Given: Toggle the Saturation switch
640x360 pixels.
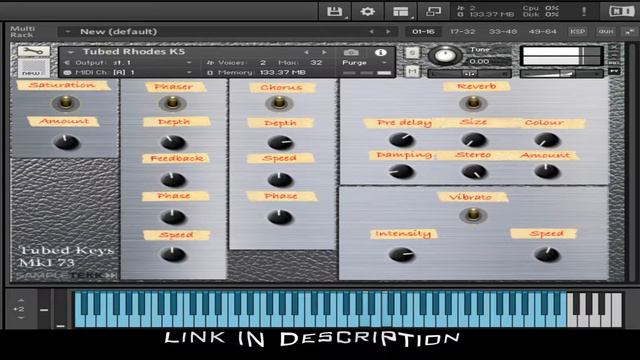Looking at the screenshot, I should click(x=65, y=103).
